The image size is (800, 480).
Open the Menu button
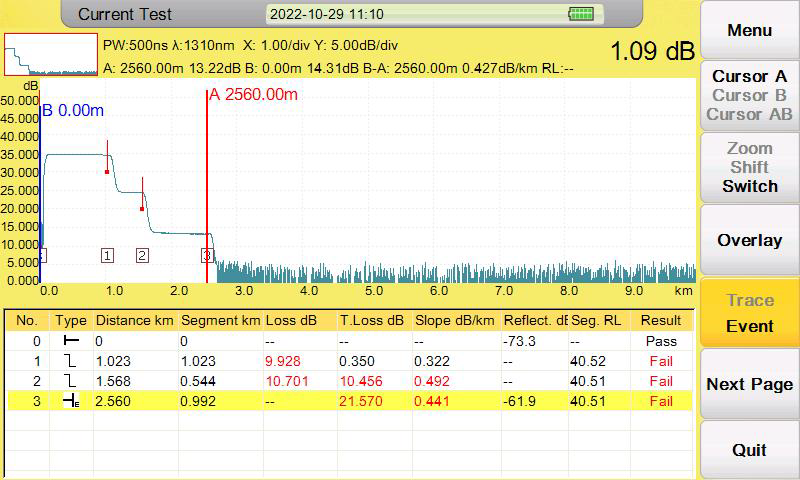749,30
